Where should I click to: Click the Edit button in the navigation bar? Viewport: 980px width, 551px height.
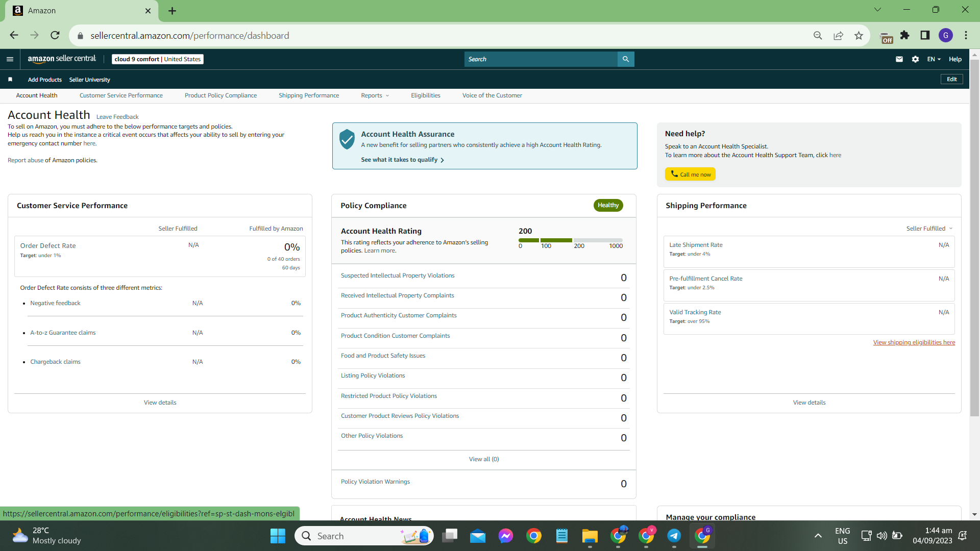pos(952,79)
